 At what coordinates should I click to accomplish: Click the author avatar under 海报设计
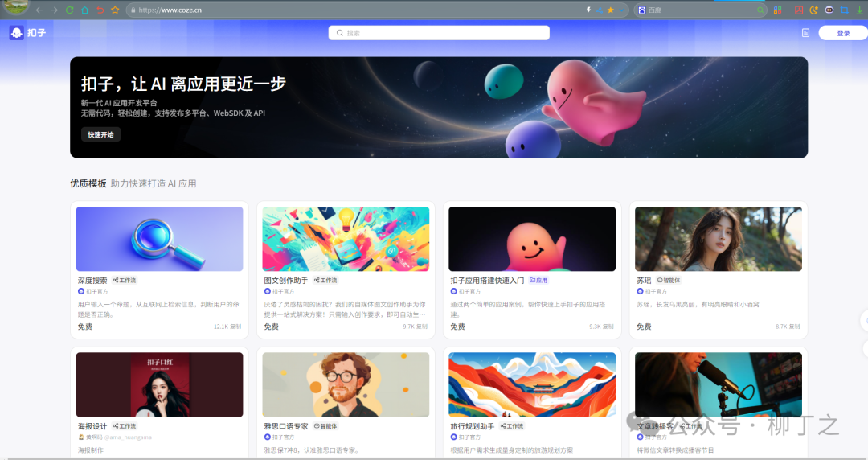pyautogui.click(x=81, y=437)
